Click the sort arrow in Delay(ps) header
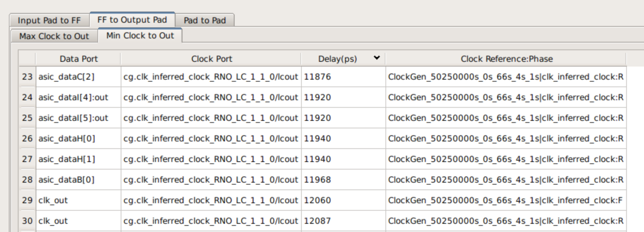Viewport: 644px width, 232px height. (377, 58)
